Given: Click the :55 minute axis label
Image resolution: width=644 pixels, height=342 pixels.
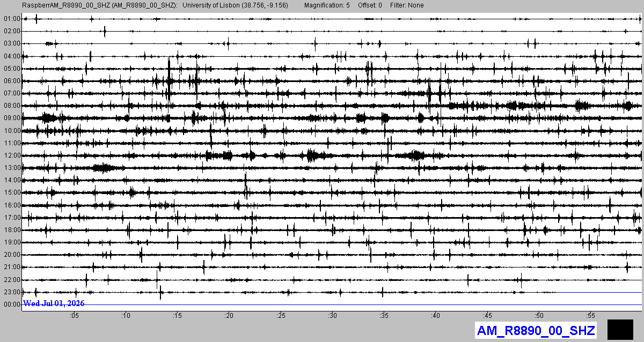Looking at the screenshot, I should [x=591, y=315].
